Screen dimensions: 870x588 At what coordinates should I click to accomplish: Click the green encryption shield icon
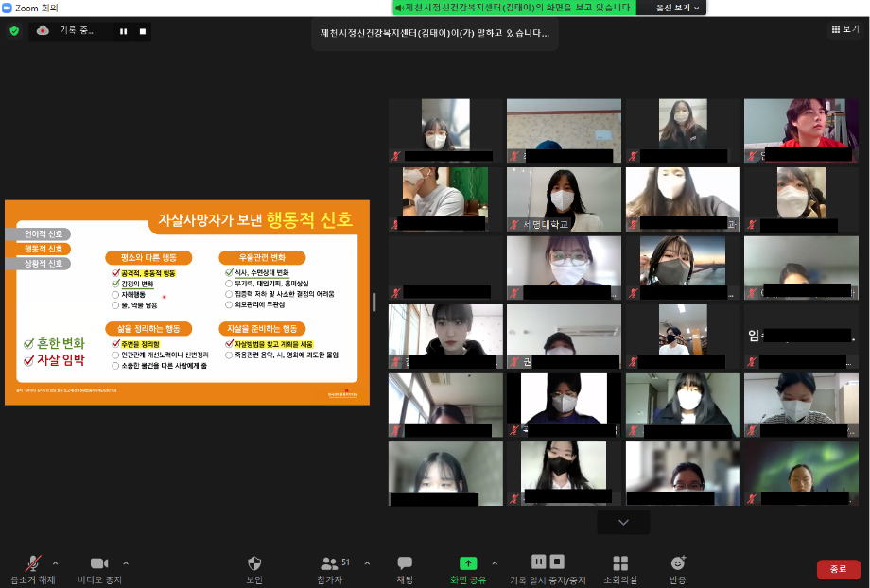[x=14, y=30]
